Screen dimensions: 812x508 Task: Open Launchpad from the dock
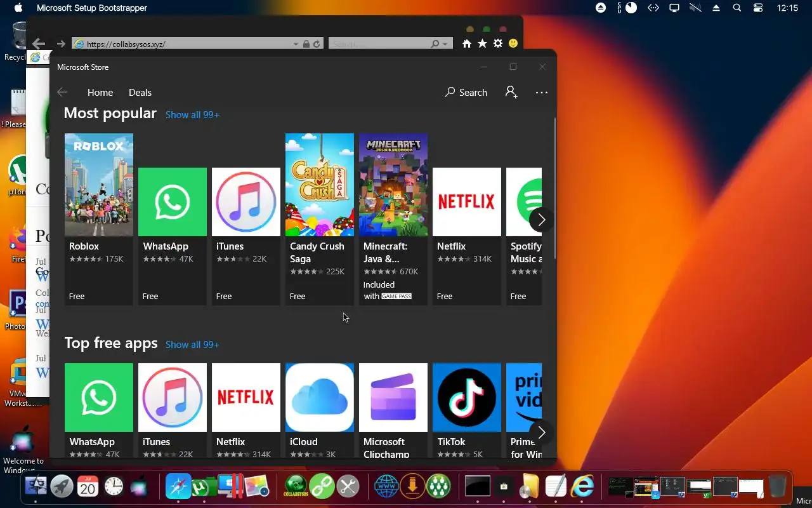coord(62,486)
